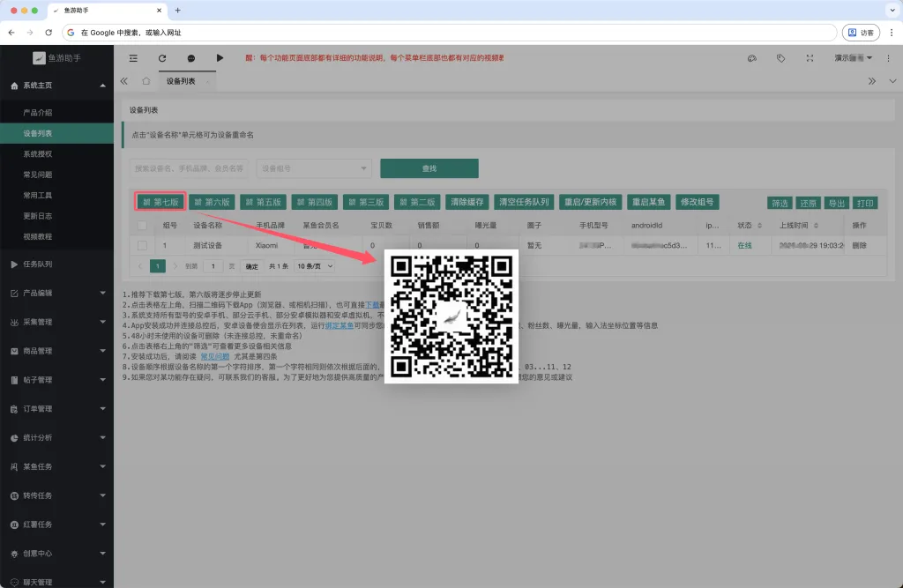Expand 转传任务 sidebar menu
The height and width of the screenshot is (588, 903).
[57, 495]
